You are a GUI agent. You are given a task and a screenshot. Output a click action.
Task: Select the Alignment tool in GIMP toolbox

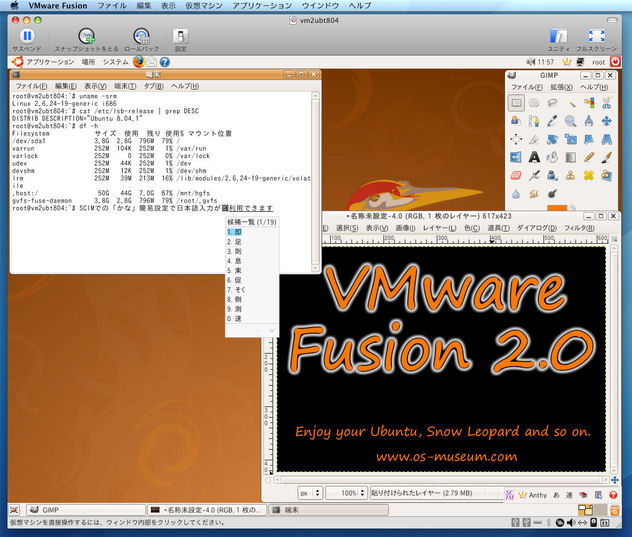coord(516,139)
